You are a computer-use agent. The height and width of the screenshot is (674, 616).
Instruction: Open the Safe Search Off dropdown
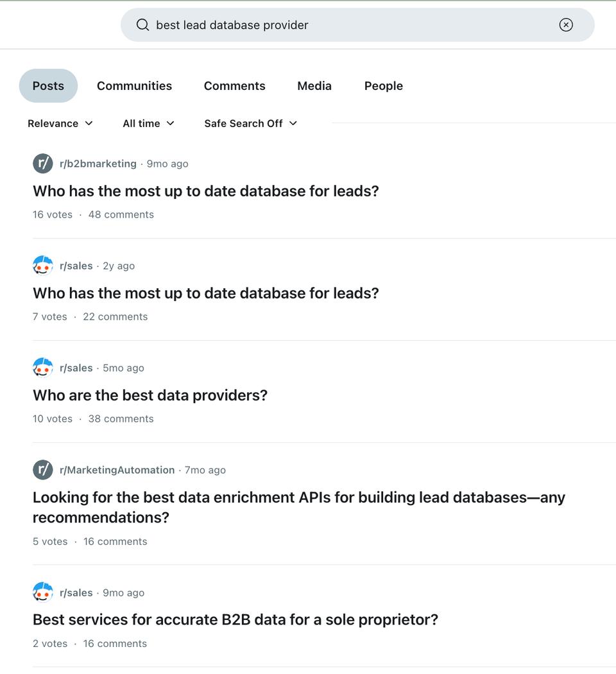(250, 123)
